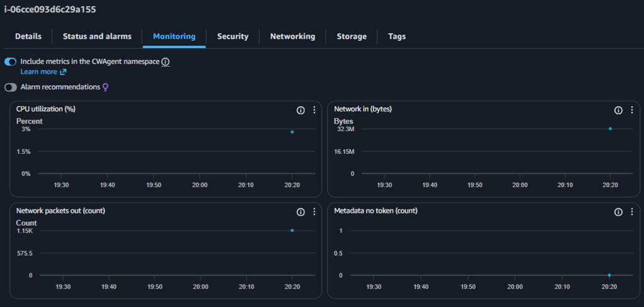The height and width of the screenshot is (307, 644).
Task: Click info icon beside CWAgent namespace label
Action: (x=165, y=62)
